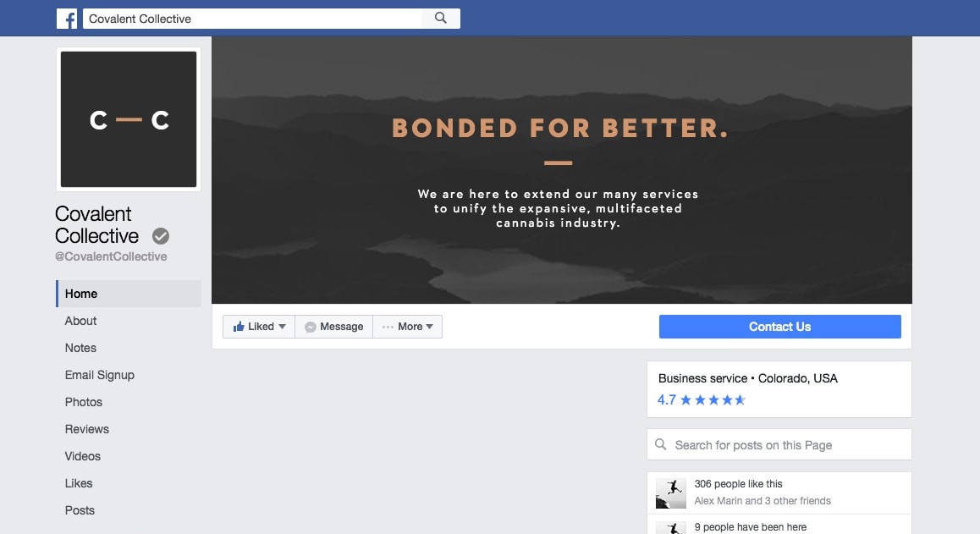Click the Contact Us button
Viewport: 980px width, 534px height.
[780, 327]
